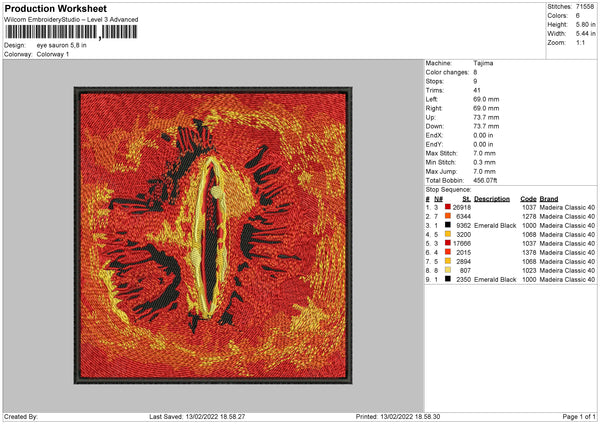Click the 'N#' column header
The height and width of the screenshot is (424, 600).
coord(438,199)
